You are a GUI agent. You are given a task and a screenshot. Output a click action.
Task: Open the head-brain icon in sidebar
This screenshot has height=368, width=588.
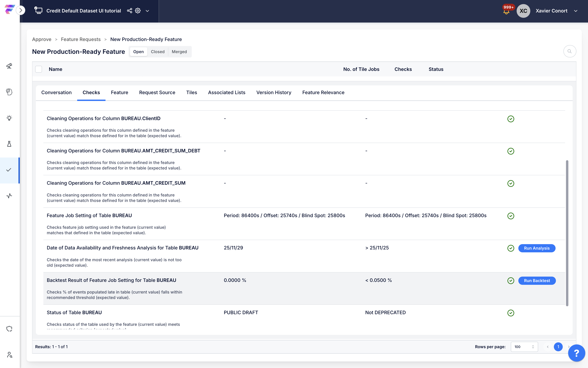coord(9,92)
